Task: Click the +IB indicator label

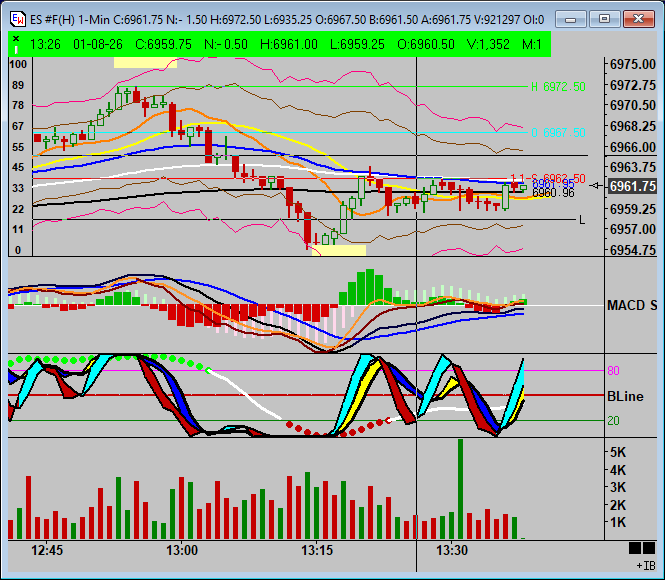Action: 645,565
